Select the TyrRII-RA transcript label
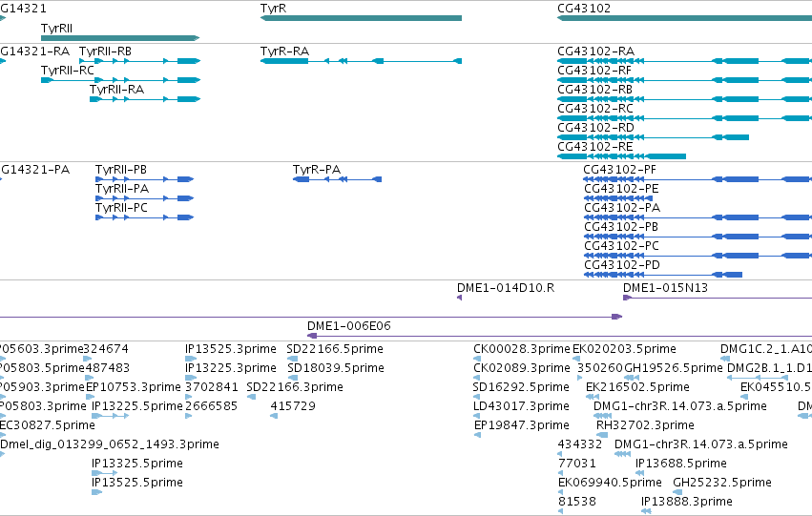Screen dimensions: 812x516 (x=116, y=90)
